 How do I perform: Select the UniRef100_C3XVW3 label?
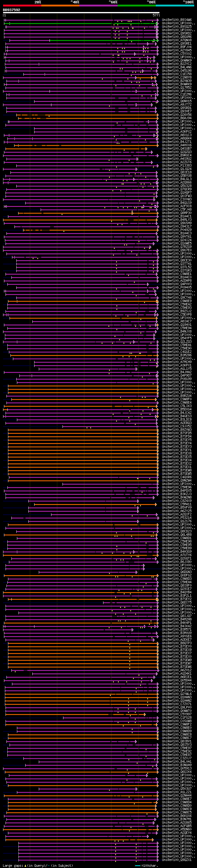[x=177, y=200]
